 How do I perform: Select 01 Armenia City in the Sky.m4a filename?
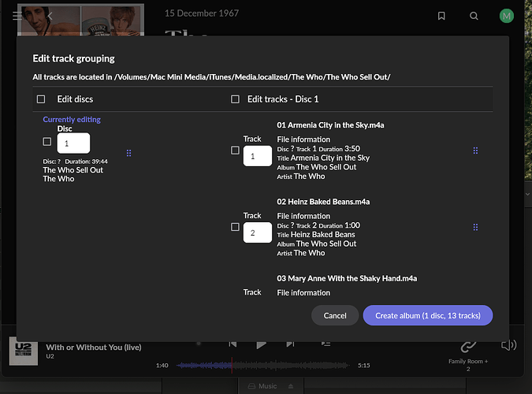[x=330, y=125]
